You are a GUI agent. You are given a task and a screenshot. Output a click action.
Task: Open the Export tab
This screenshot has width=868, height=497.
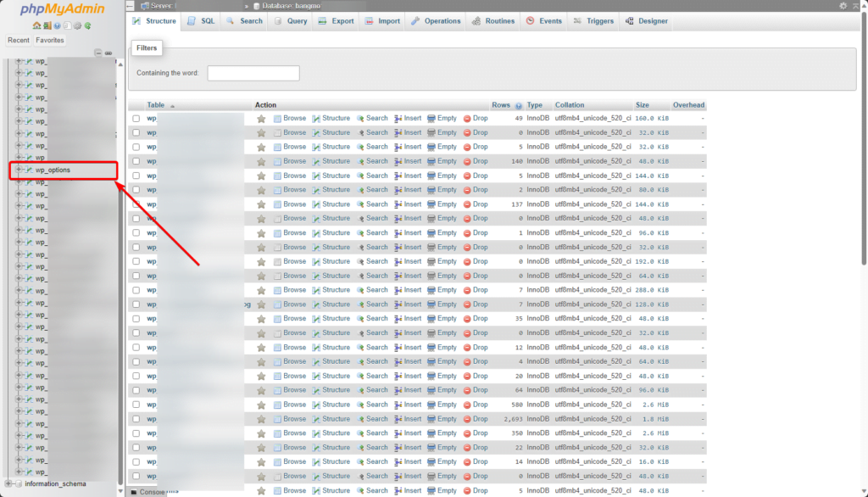(x=337, y=21)
